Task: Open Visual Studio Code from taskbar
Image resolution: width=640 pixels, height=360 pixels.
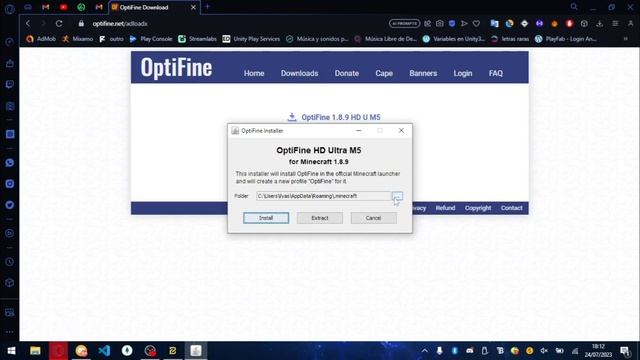Action: tap(104, 351)
